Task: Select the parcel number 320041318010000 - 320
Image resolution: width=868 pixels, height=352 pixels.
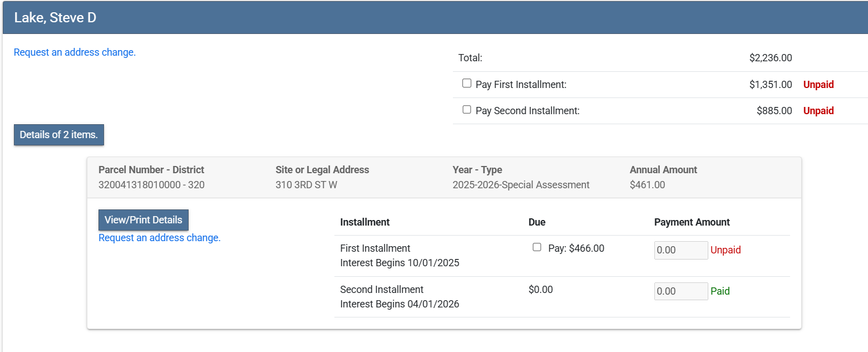Action: [x=151, y=185]
